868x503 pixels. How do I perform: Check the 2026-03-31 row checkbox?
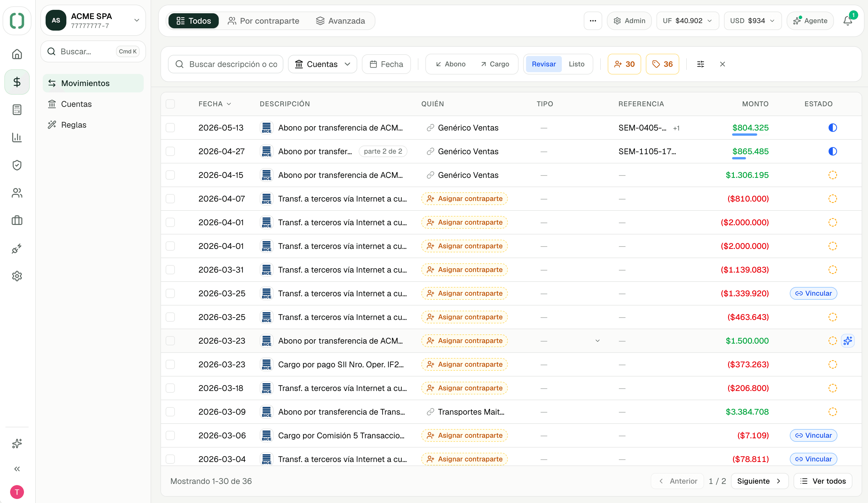pos(170,270)
